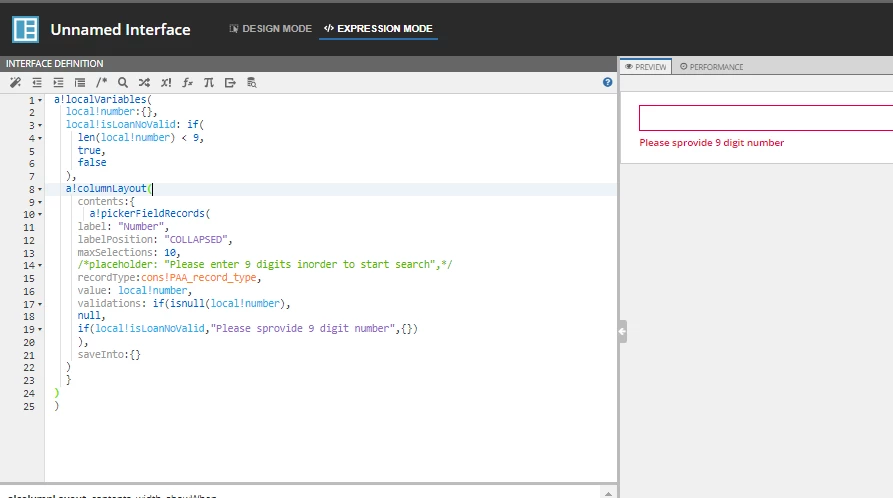Open search with magnifier icon
893x498 pixels.
[x=123, y=83]
